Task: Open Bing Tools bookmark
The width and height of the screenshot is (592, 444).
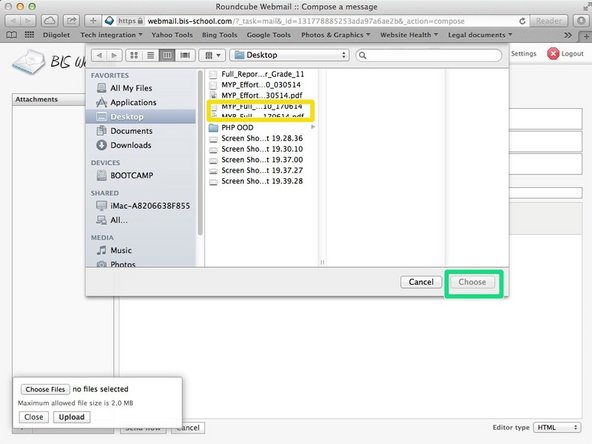Action: 219,35
